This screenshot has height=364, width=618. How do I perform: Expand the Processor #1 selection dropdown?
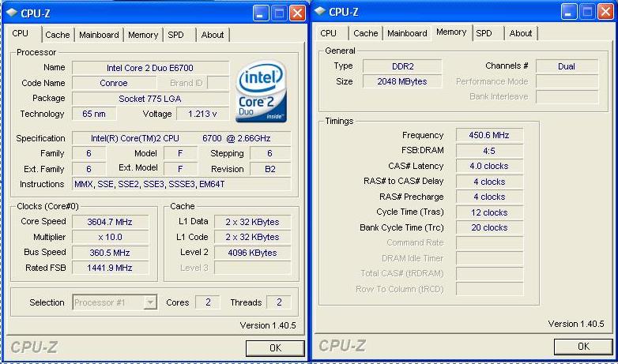pos(150,302)
